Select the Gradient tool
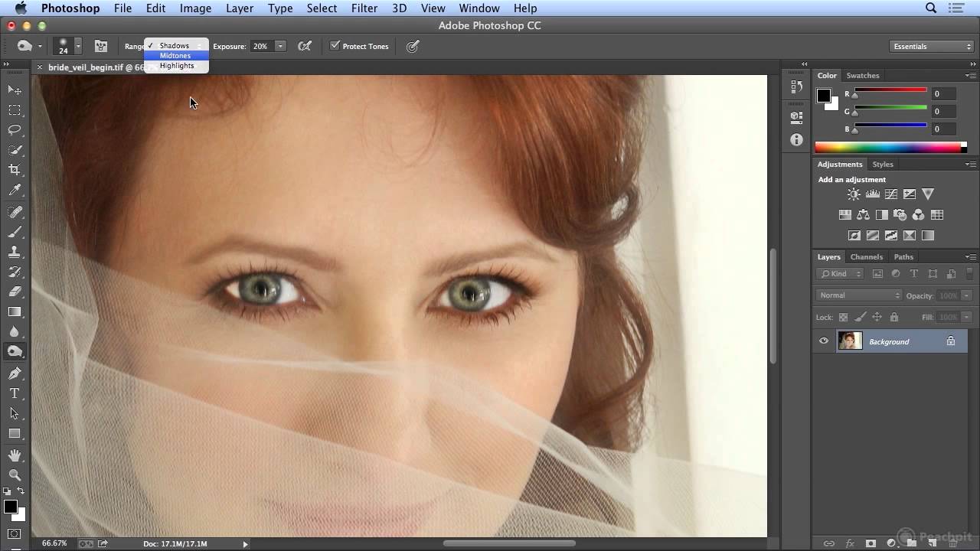Viewport: 980px width, 551px height. pos(15,311)
